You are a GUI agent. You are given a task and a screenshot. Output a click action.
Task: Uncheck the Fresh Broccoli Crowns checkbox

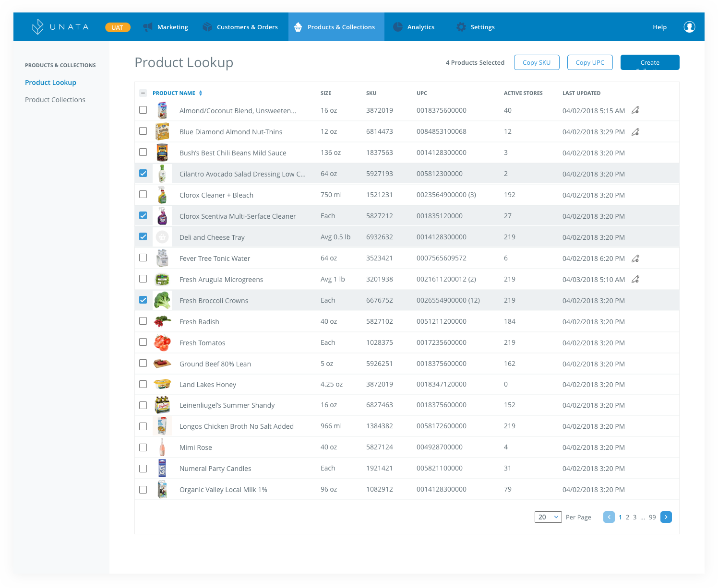tap(143, 300)
